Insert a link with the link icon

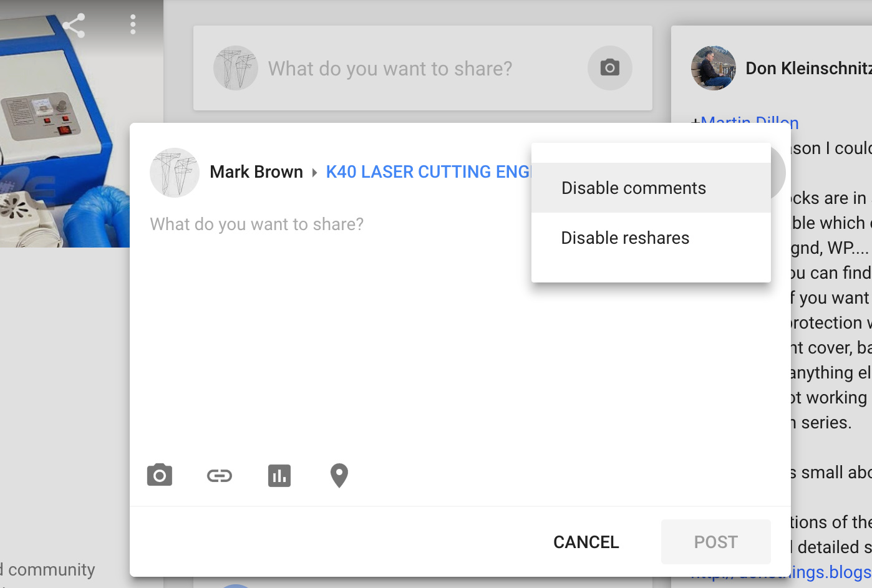(220, 476)
